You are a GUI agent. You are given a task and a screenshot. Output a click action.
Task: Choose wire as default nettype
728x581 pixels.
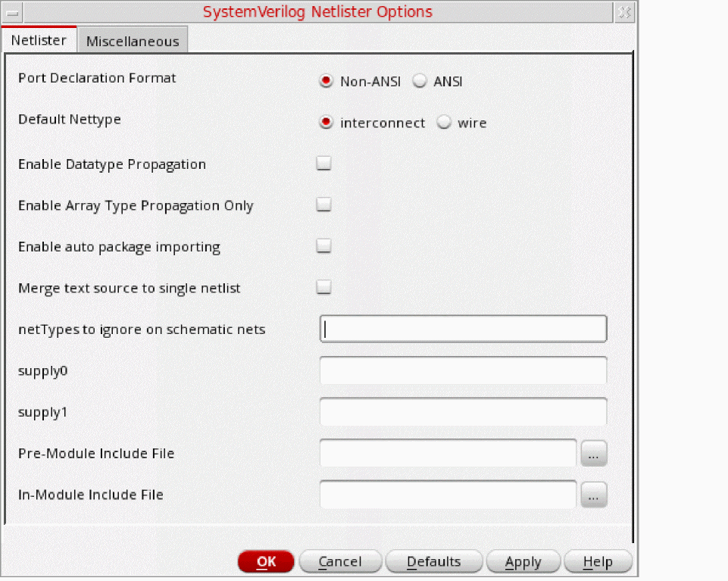(444, 123)
